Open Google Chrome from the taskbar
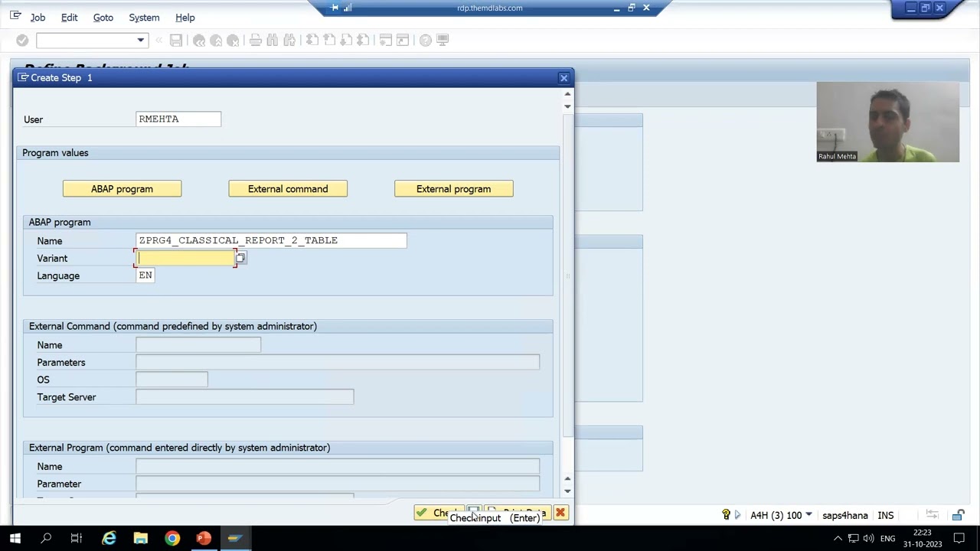Viewport: 980px width, 551px height. [x=172, y=538]
